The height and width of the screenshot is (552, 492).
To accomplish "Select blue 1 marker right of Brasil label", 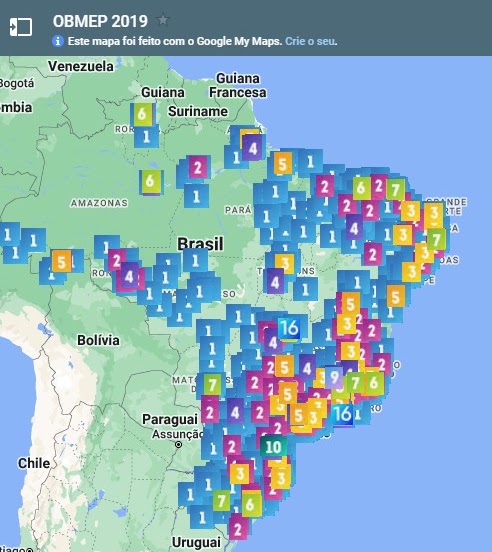I will [x=195, y=261].
